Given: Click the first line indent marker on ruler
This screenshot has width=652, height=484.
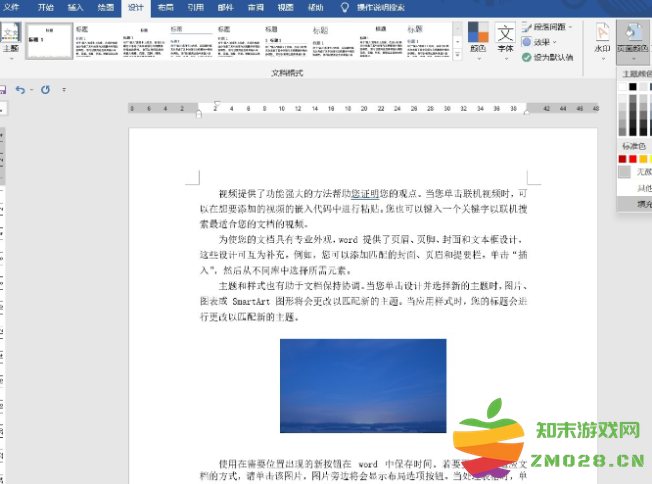Looking at the screenshot, I should click(x=217, y=104).
